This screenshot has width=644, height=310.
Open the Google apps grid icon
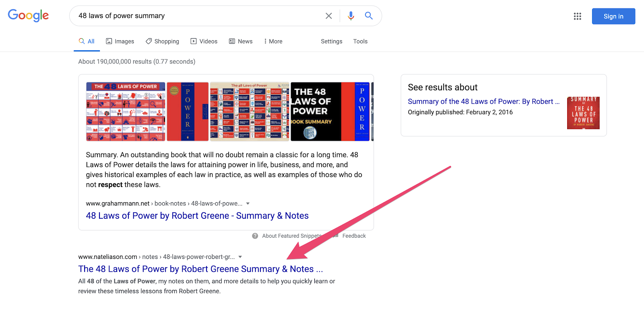tap(578, 16)
